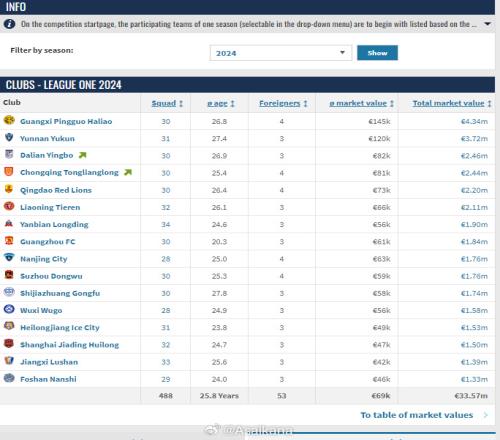This screenshot has height=440, width=500.
Task: Click the Shijiazhuang Gongfu club crest
Action: (9, 292)
